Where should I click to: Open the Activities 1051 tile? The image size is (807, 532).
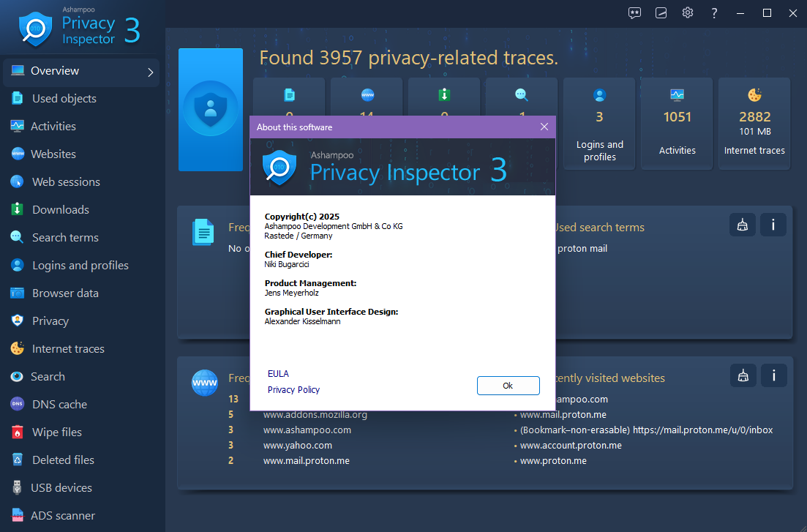click(x=677, y=124)
